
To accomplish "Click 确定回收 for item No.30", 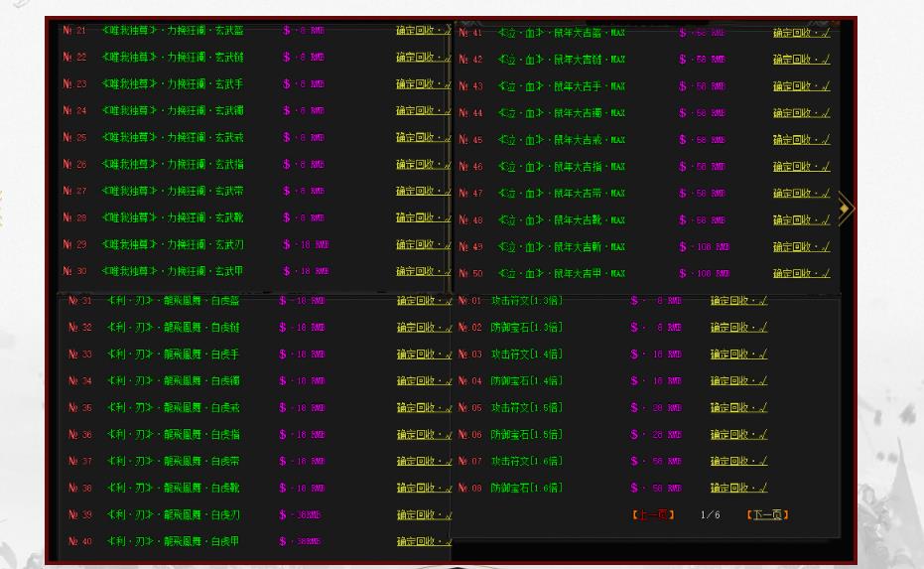I will coord(423,271).
